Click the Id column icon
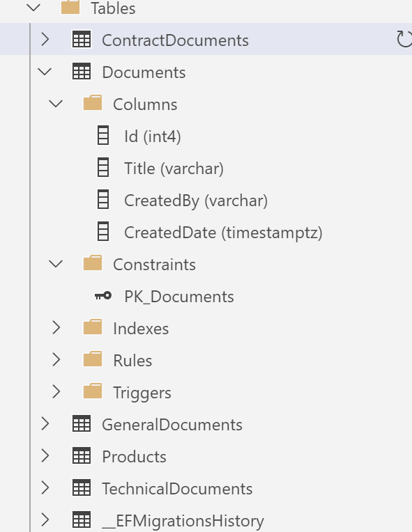Image resolution: width=412 pixels, height=532 pixels. point(103,135)
